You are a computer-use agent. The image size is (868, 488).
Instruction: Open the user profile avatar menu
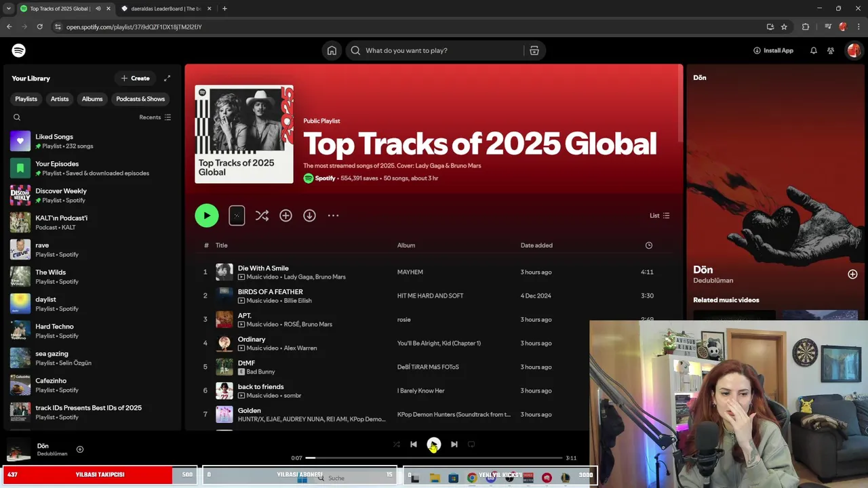pyautogui.click(x=853, y=50)
